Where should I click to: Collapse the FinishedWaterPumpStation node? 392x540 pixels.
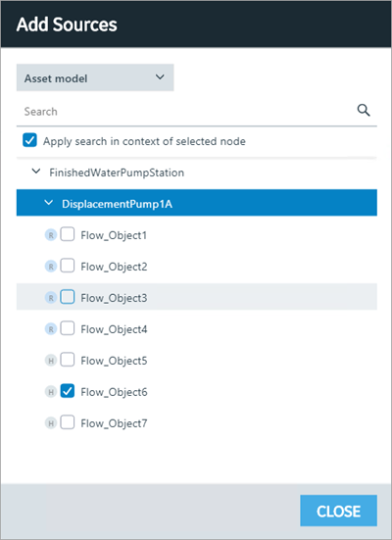coord(36,172)
